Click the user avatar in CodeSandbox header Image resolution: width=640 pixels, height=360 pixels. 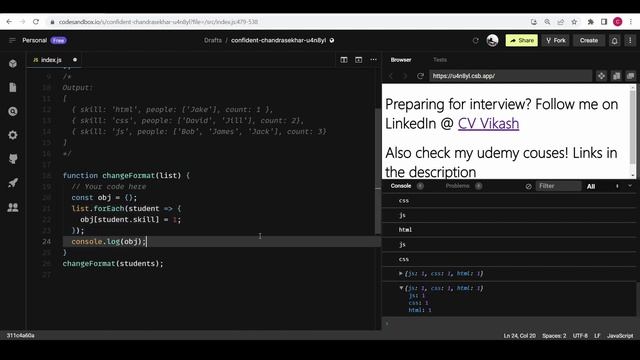[x=492, y=40]
